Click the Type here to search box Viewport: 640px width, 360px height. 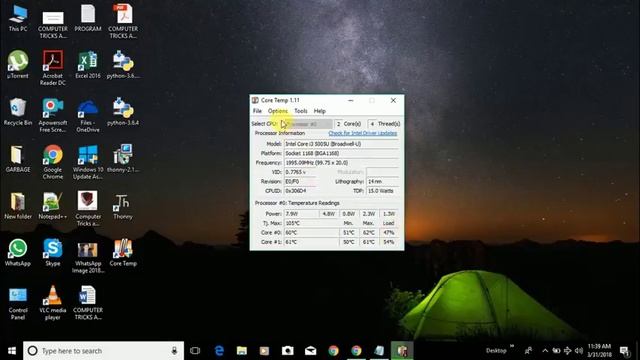tap(103, 351)
